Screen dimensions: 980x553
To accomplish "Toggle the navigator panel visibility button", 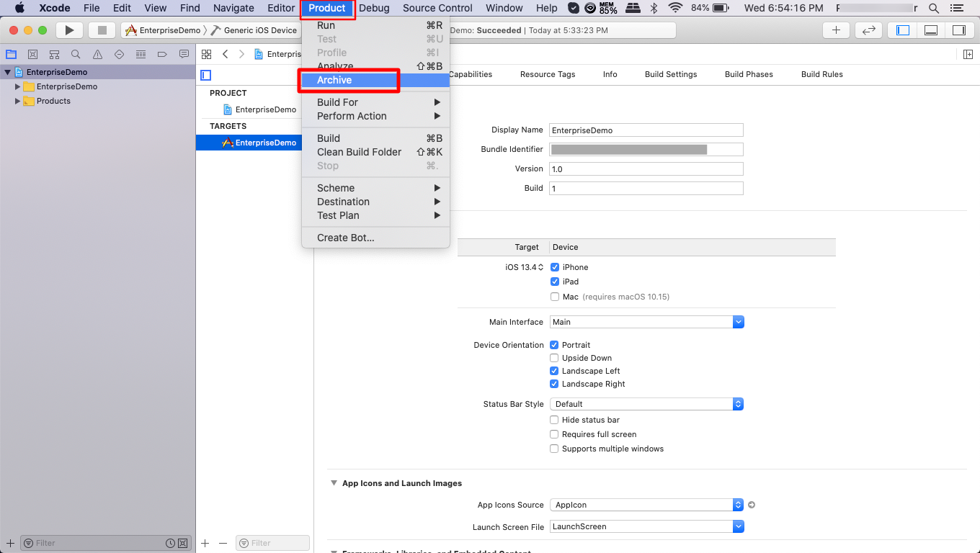I will click(x=903, y=30).
